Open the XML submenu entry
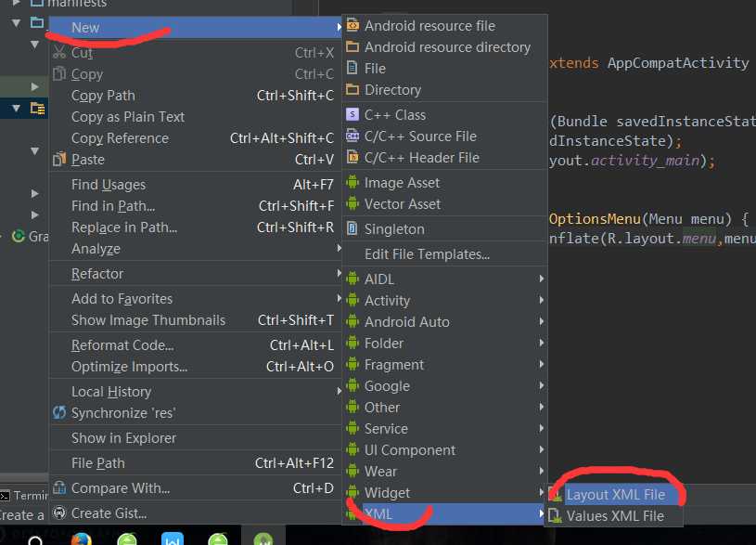Image resolution: width=756 pixels, height=545 pixels. point(445,513)
